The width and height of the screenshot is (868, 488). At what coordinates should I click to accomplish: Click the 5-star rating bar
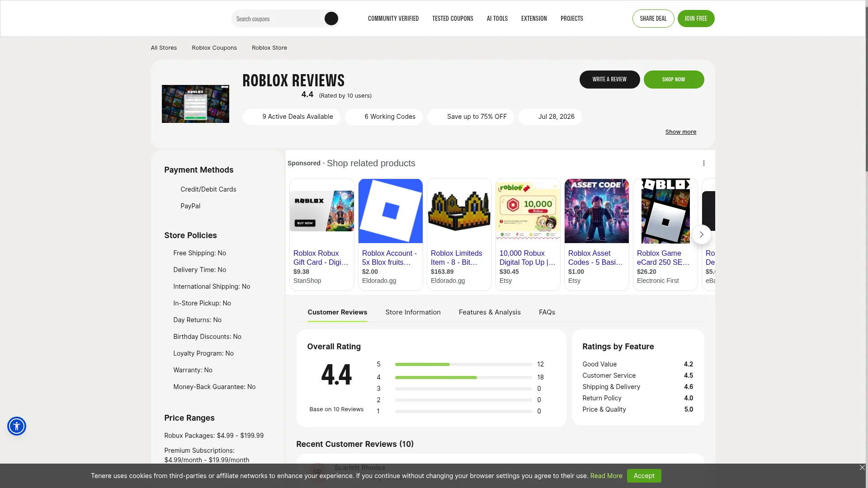coord(463,364)
